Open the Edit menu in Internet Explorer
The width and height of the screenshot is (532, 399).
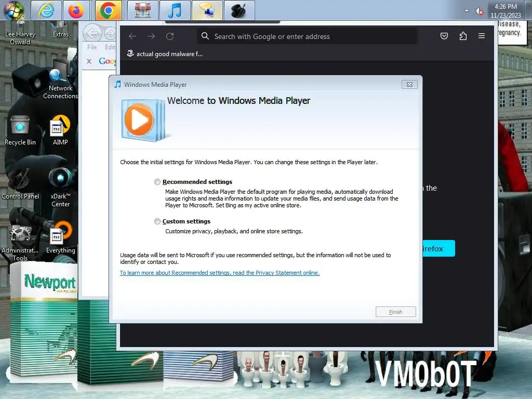110,47
